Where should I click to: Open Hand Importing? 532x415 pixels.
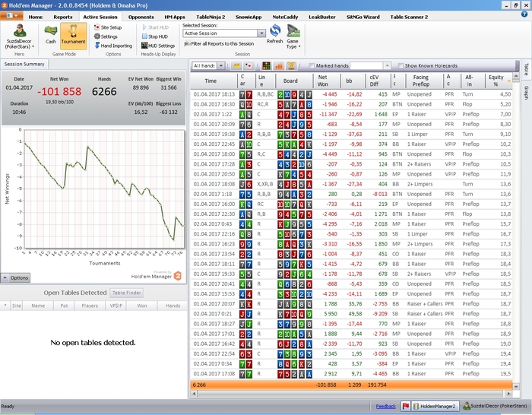coord(113,46)
